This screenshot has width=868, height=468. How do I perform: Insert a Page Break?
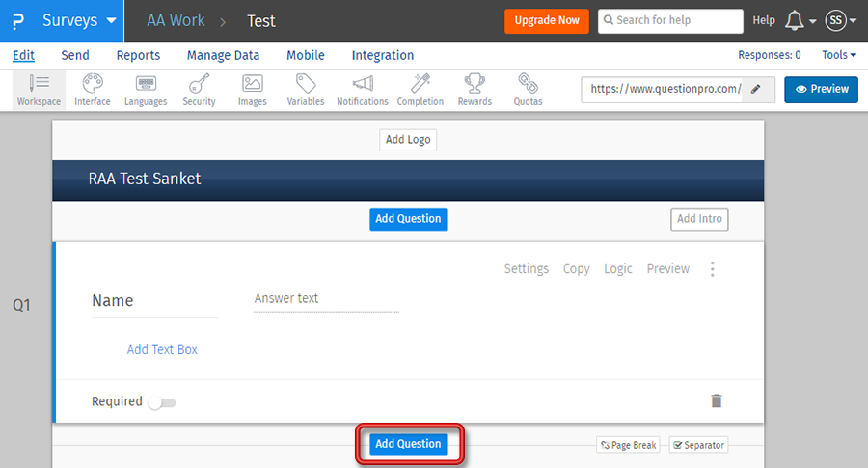628,445
